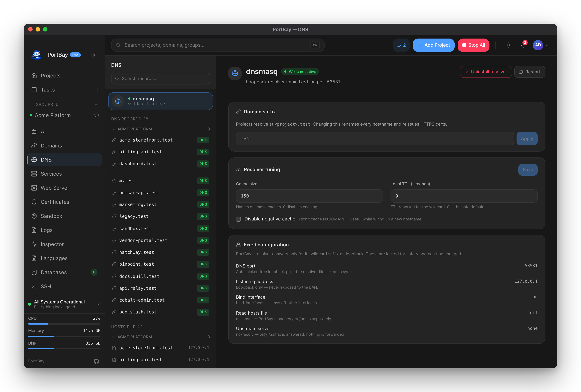Click the Uninstall resolver button

click(x=486, y=72)
